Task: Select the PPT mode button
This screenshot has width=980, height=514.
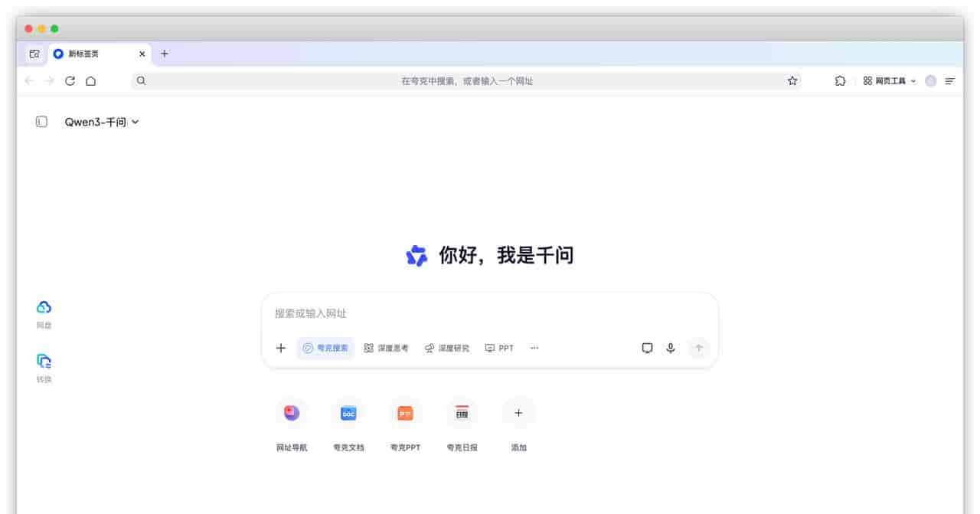Action: click(499, 348)
